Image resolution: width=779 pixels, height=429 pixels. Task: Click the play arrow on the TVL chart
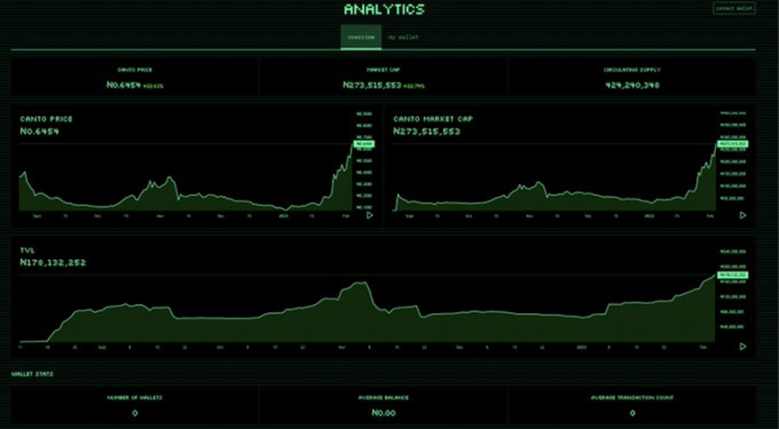[743, 346]
